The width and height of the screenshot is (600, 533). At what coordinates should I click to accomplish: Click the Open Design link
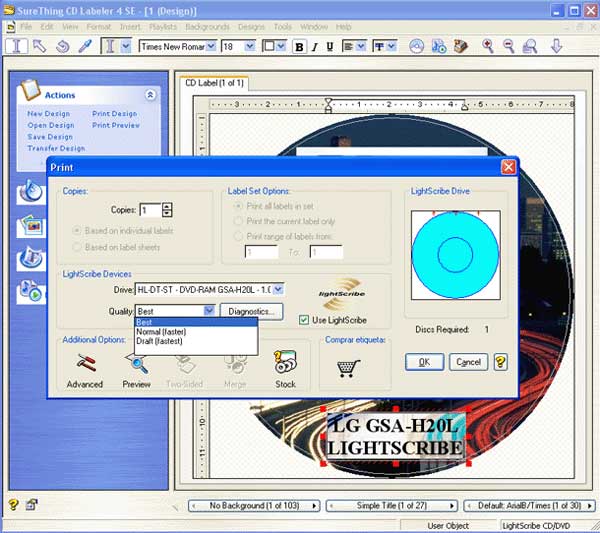(x=51, y=125)
